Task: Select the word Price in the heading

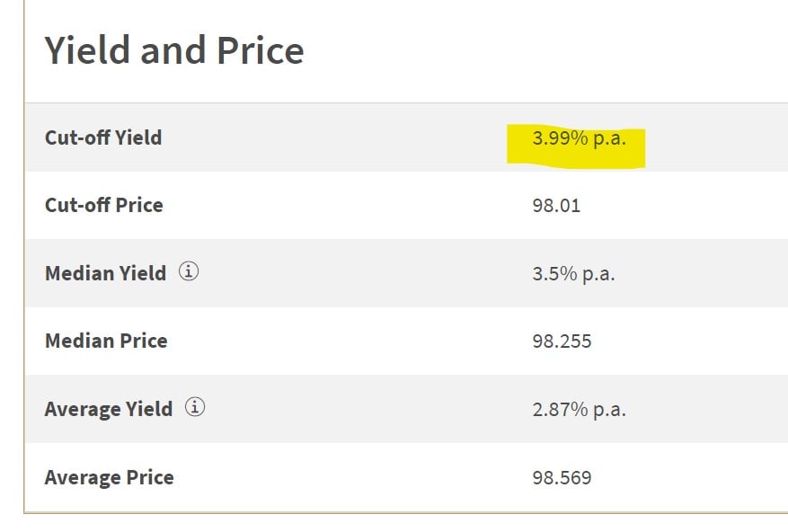Action: (261, 50)
